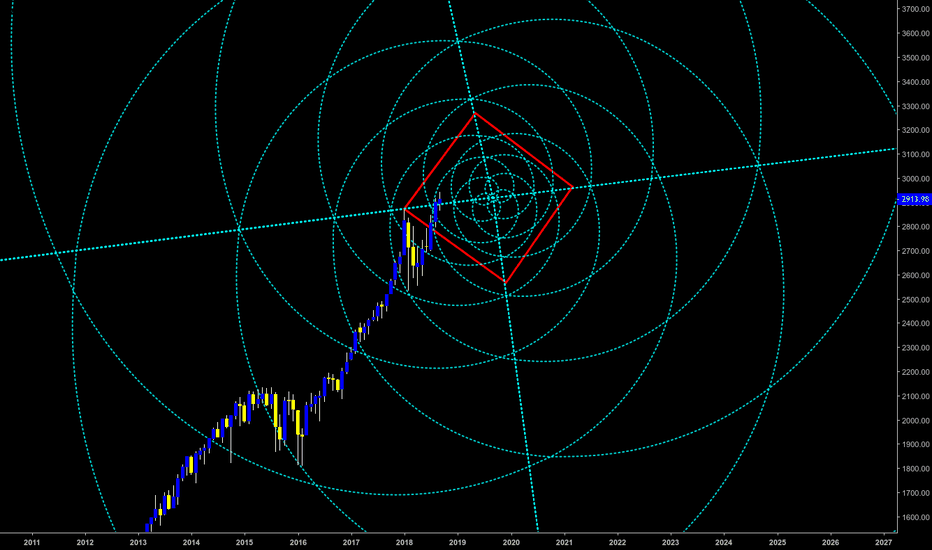The image size is (932, 550).
Task: Select the 2020 year label
Action: [x=511, y=542]
